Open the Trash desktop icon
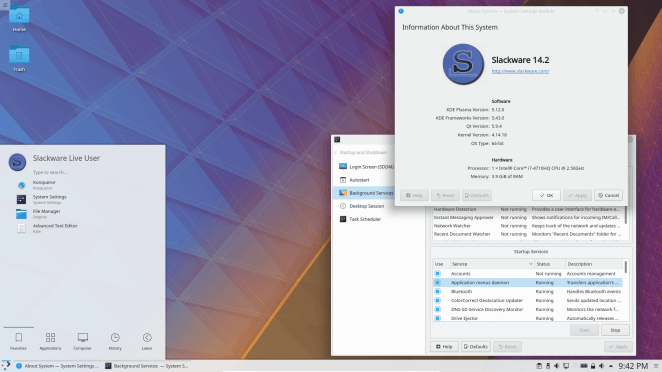662x372 pixels. [x=19, y=58]
